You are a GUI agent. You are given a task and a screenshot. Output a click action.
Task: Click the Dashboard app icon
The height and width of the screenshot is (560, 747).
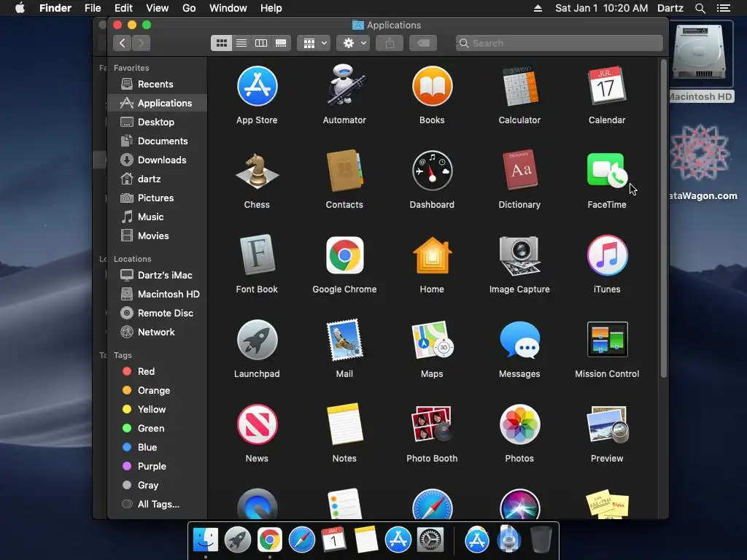(432, 171)
